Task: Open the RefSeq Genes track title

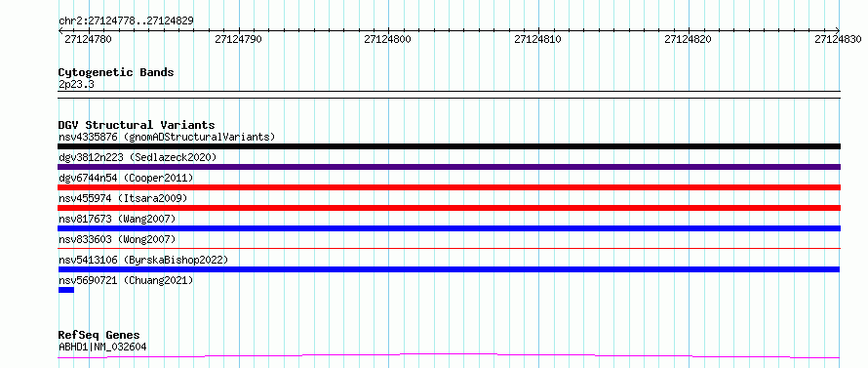Action: click(99, 335)
